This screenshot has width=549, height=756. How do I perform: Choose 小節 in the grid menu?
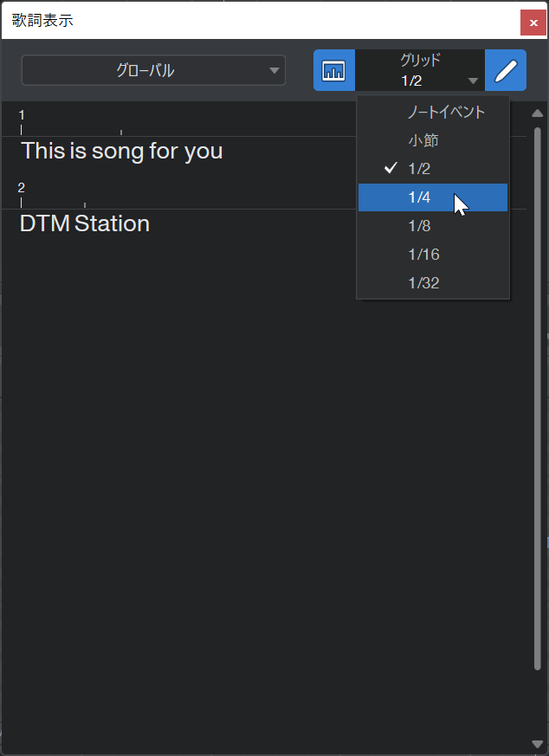tap(433, 141)
